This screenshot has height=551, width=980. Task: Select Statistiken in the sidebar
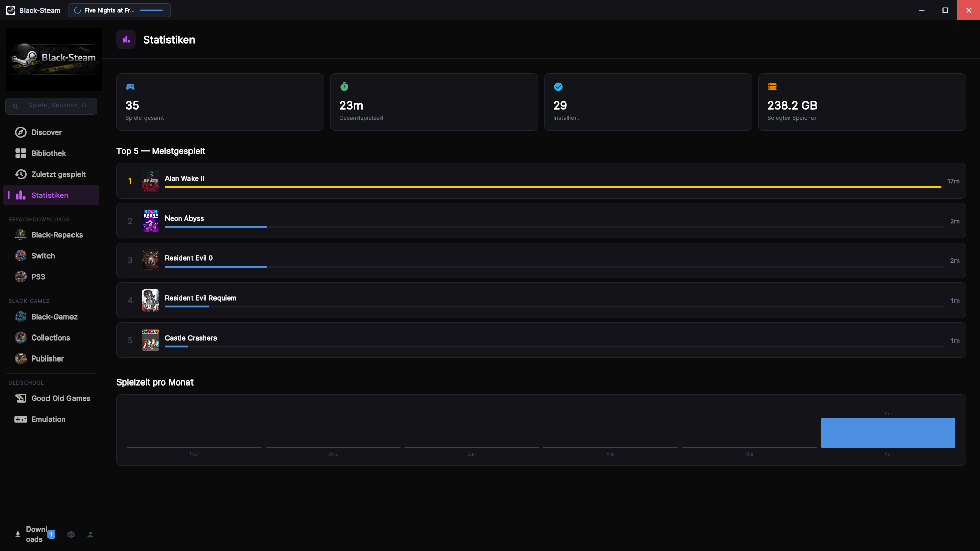[x=51, y=195]
